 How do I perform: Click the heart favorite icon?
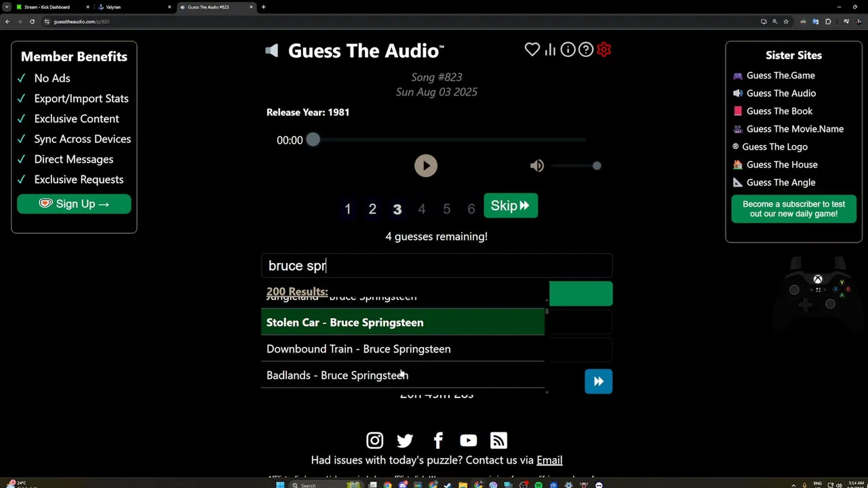click(x=532, y=49)
